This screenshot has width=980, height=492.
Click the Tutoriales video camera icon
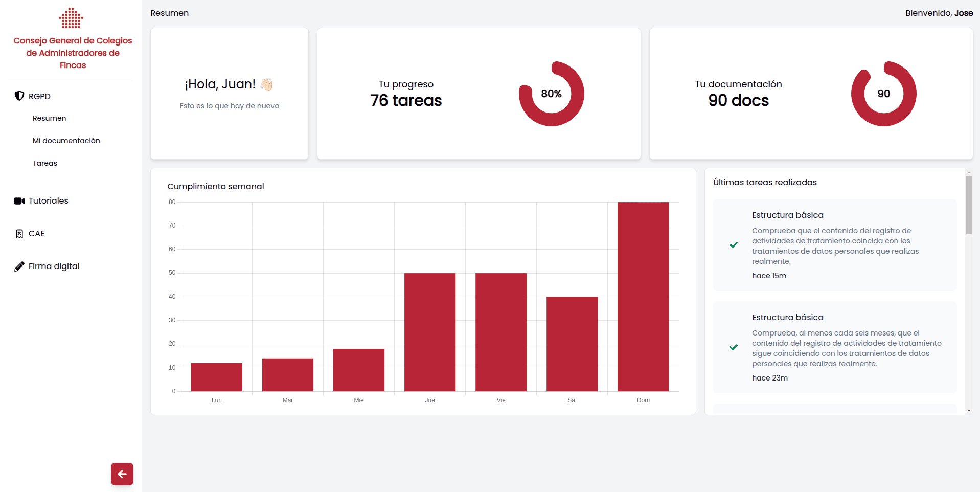pos(19,201)
